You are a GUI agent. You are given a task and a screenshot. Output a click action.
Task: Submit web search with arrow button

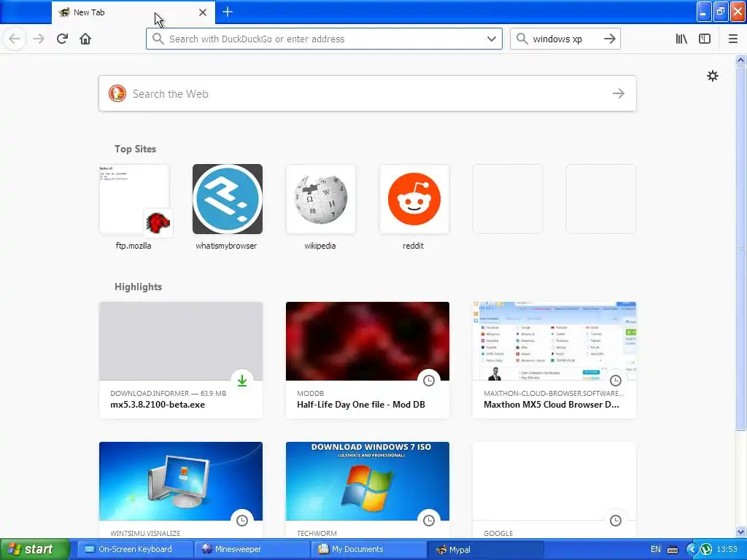(x=619, y=93)
